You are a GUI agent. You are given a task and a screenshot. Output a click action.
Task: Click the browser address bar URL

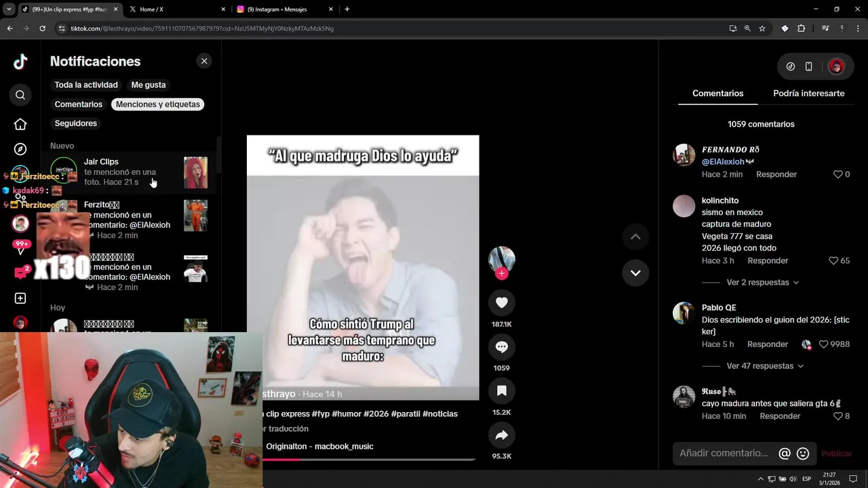(202, 28)
